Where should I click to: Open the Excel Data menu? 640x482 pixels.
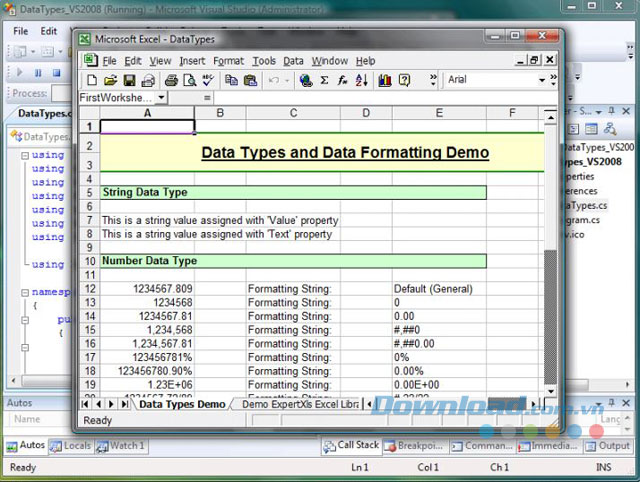tap(293, 61)
